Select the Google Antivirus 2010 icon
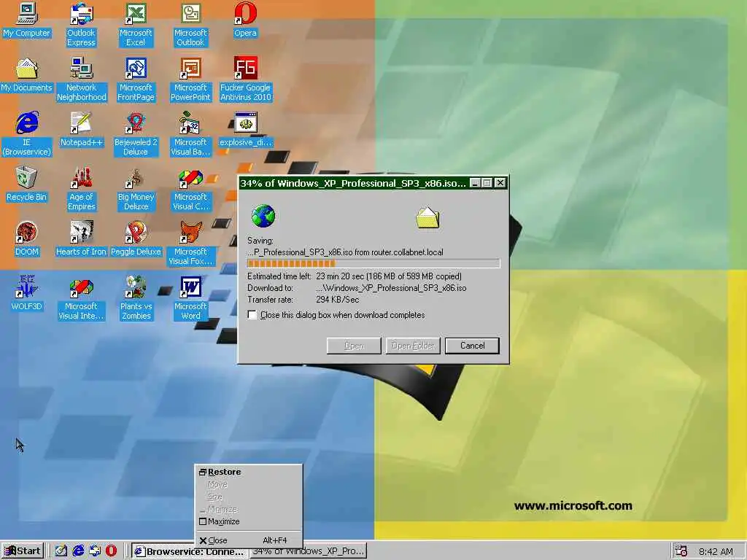Viewport: 747px width, 560px height. 245,79
